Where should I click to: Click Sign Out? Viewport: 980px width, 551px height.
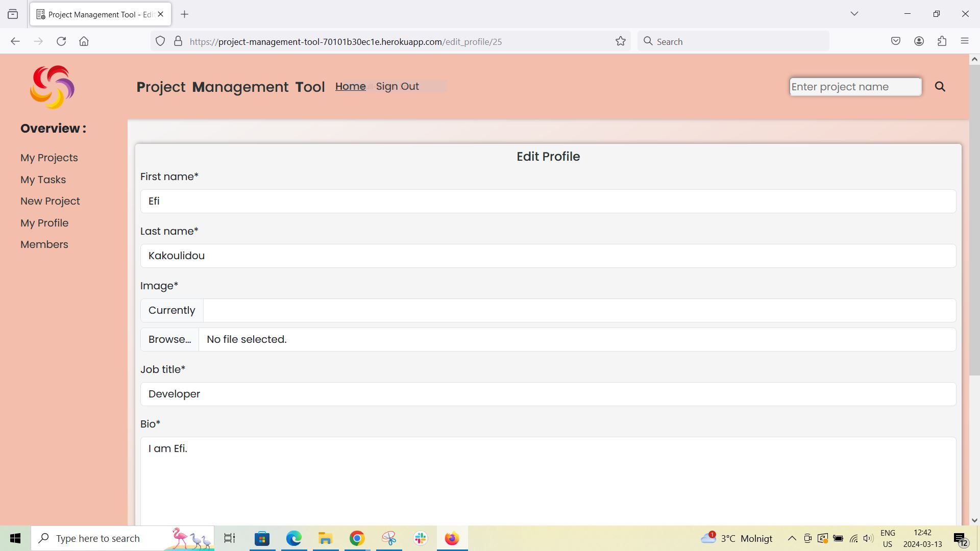pos(397,86)
